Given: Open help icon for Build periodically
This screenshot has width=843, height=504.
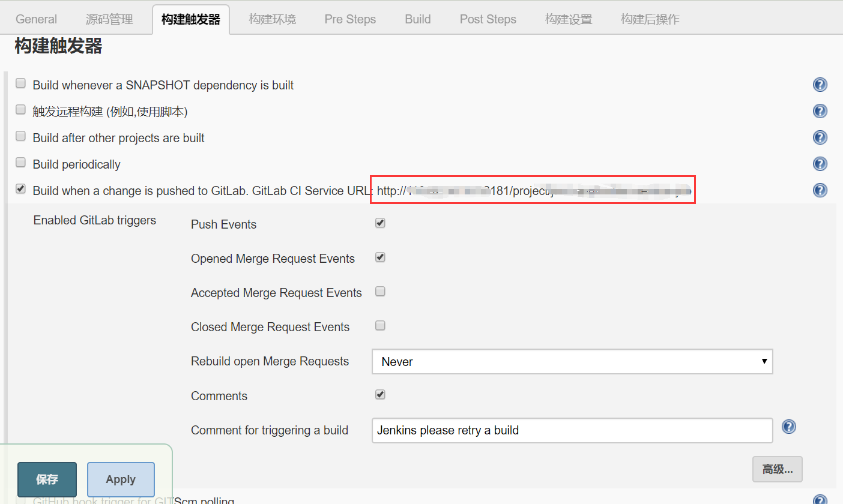Looking at the screenshot, I should [820, 164].
